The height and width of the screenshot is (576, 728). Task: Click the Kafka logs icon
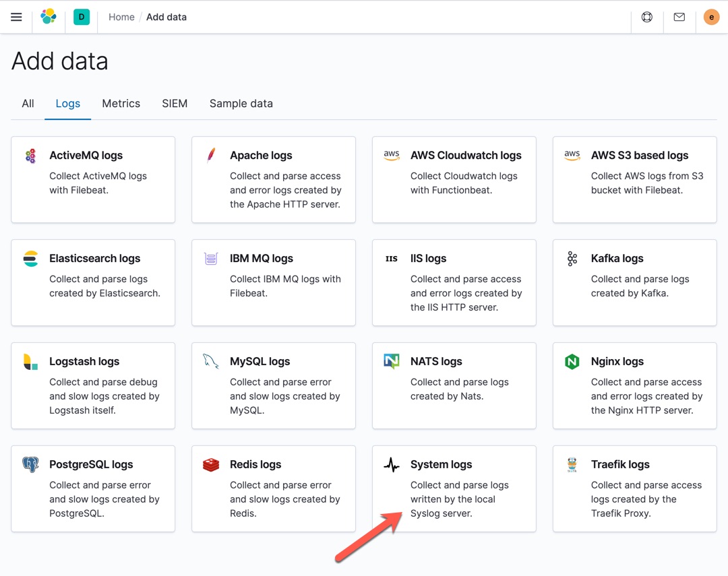point(572,259)
